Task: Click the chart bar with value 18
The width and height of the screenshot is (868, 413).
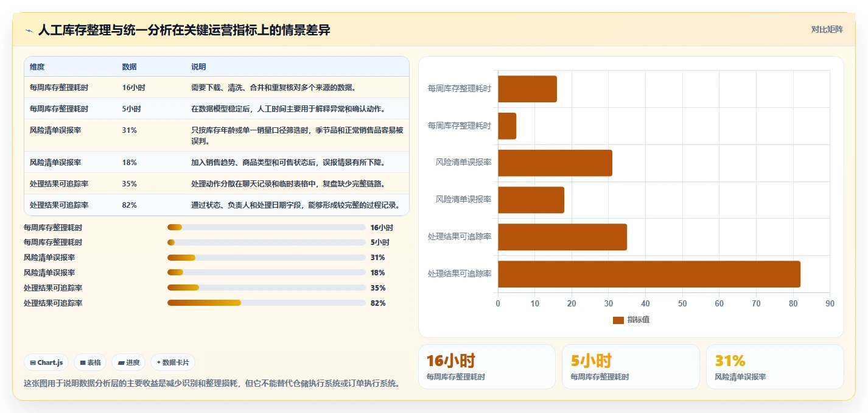Action: tap(531, 200)
